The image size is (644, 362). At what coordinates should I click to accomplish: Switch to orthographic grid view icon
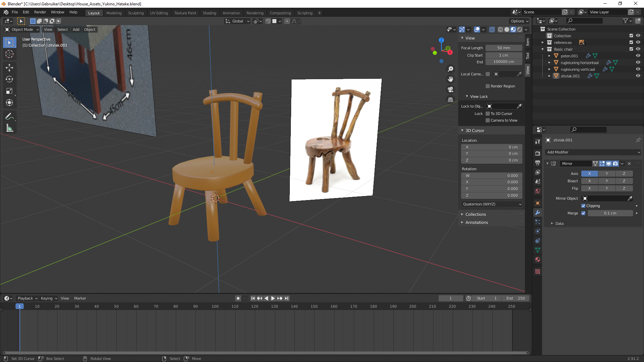pyautogui.click(x=450, y=100)
